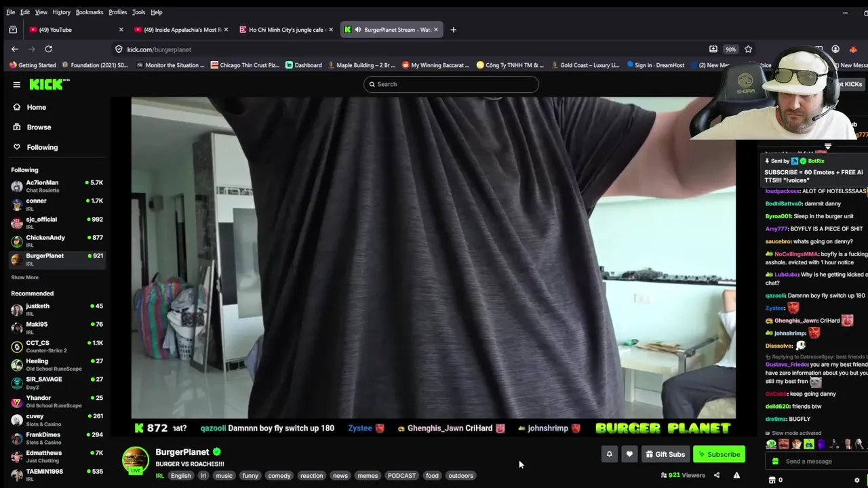Click the KICK logo
This screenshot has width=868, height=488.
(49, 84)
